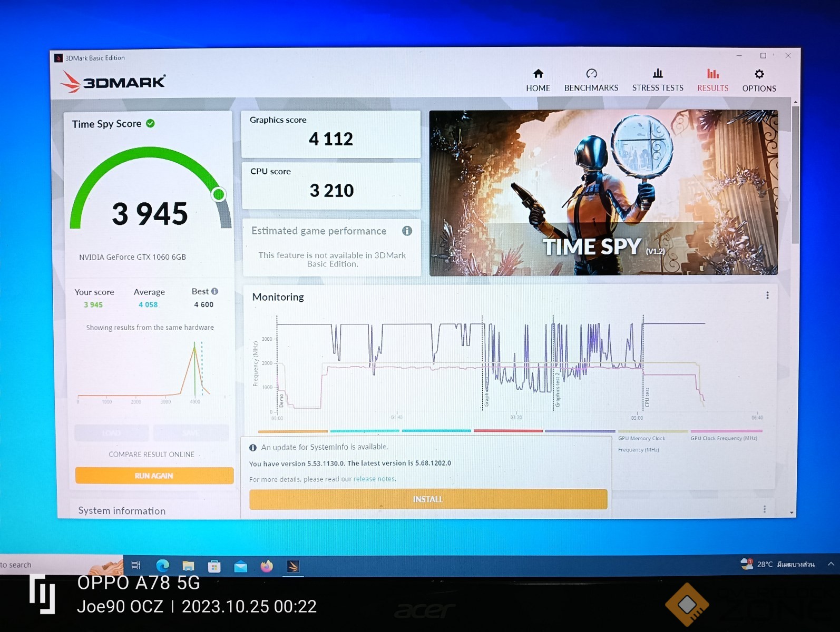Open File Explorer from the taskbar
The image size is (840, 632).
188,566
